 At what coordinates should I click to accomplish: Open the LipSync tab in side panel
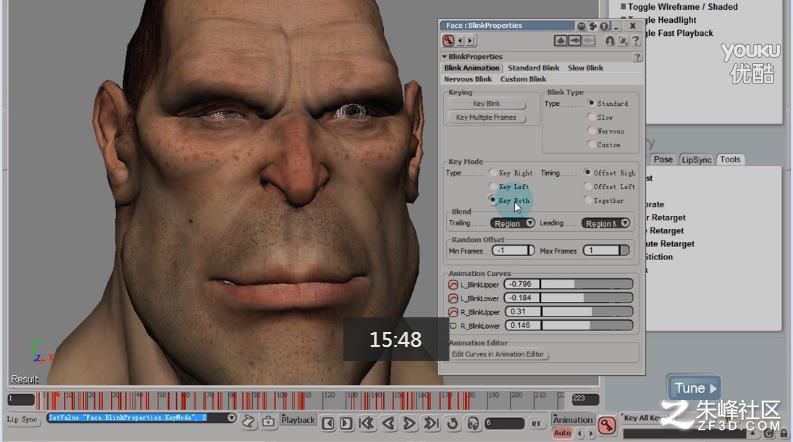(x=696, y=159)
